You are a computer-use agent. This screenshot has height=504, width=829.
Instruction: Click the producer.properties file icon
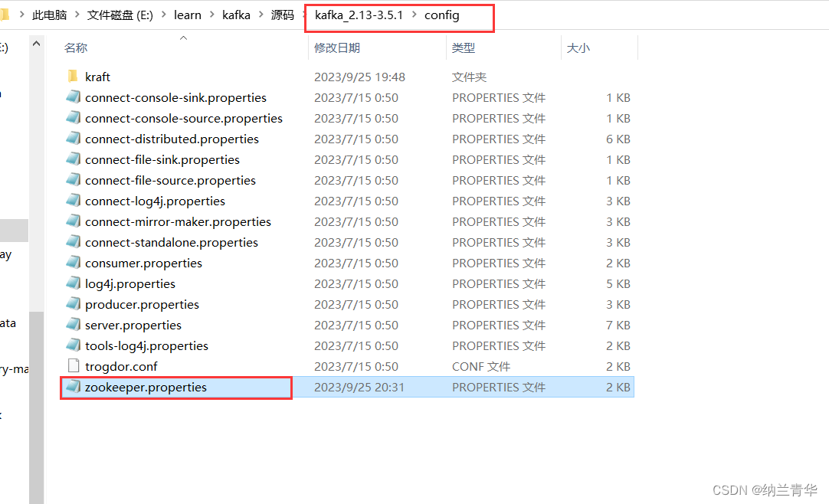pyautogui.click(x=73, y=304)
